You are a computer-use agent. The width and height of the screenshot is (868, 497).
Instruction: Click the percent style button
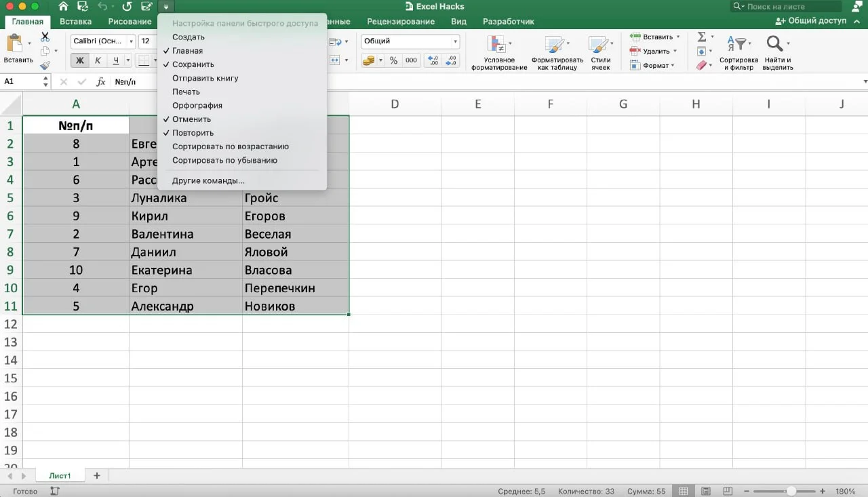pyautogui.click(x=393, y=60)
